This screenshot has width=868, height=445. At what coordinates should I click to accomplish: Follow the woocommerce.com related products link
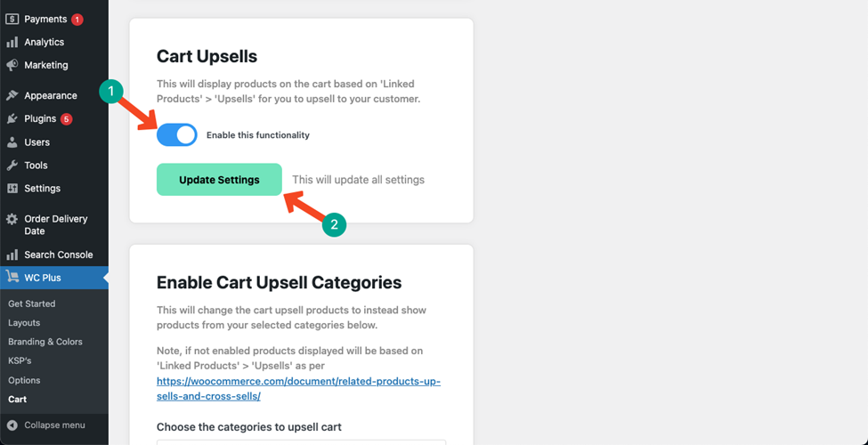tap(298, 389)
